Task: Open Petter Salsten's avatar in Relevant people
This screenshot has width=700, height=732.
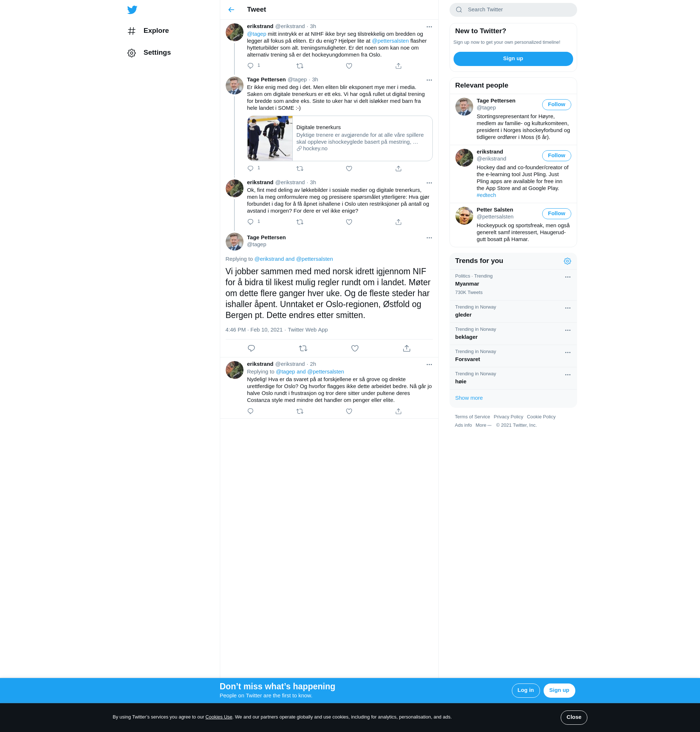Action: click(x=464, y=216)
